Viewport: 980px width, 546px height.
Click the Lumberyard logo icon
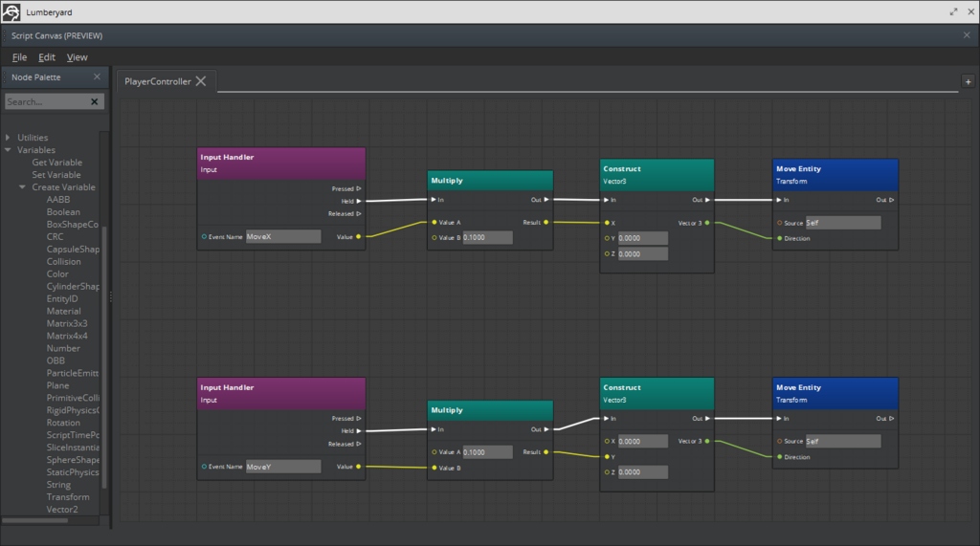tap(11, 11)
